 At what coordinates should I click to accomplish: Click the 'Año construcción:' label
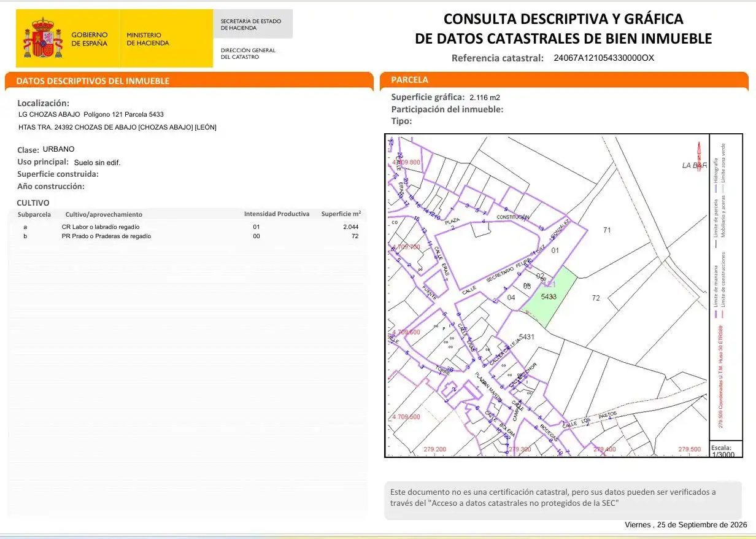point(51,187)
